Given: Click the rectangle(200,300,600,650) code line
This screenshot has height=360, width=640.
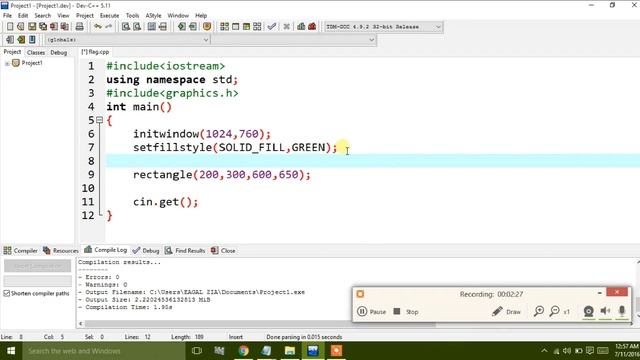Looking at the screenshot, I should [222, 175].
